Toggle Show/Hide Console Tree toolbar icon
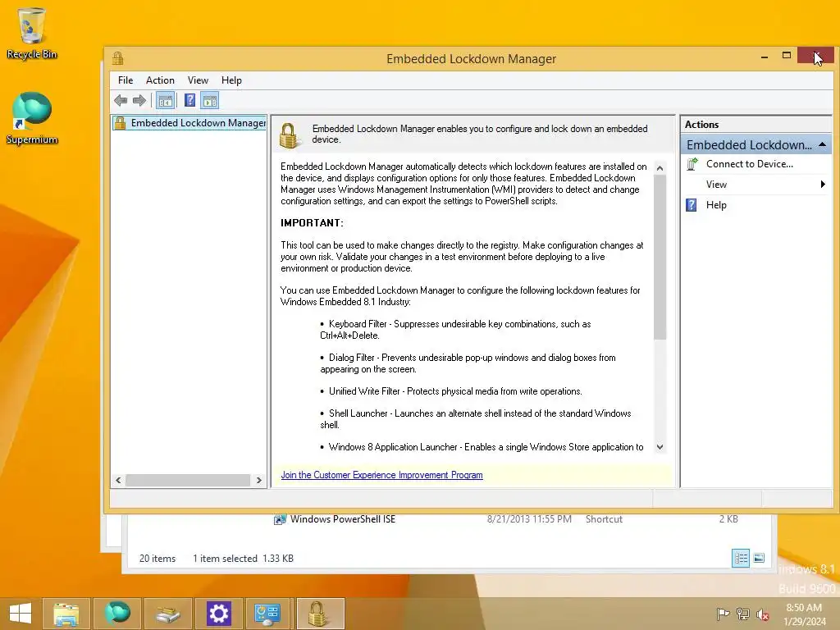Screen dimensions: 840x630 pos(166,100)
